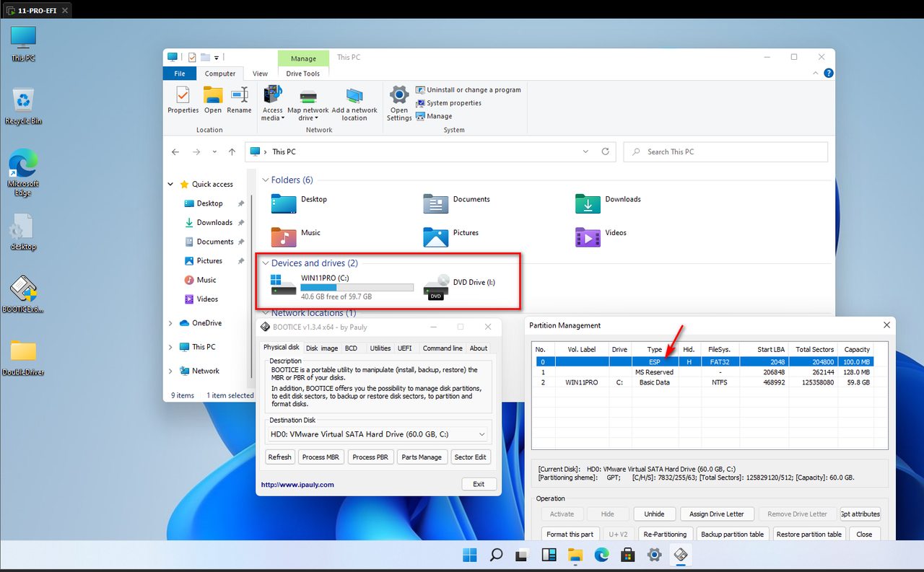Click Manage in System ribbon group
This screenshot has height=572, width=924.
pos(434,115)
